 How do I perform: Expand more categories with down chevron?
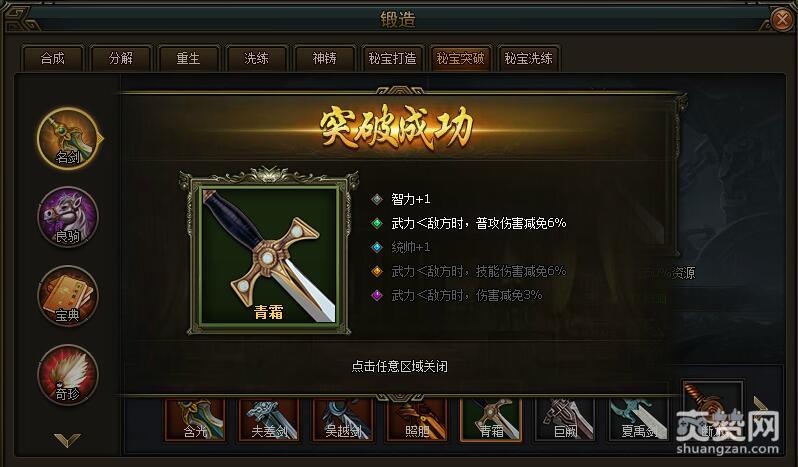67,440
